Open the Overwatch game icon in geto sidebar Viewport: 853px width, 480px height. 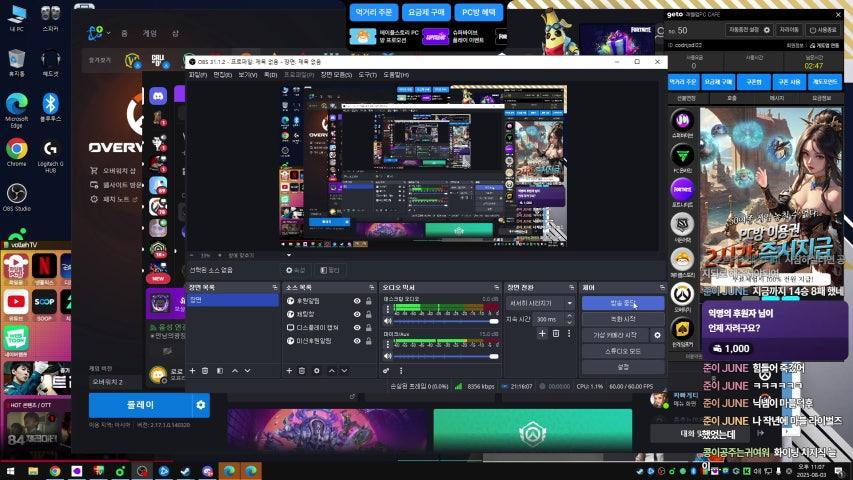[x=682, y=294]
